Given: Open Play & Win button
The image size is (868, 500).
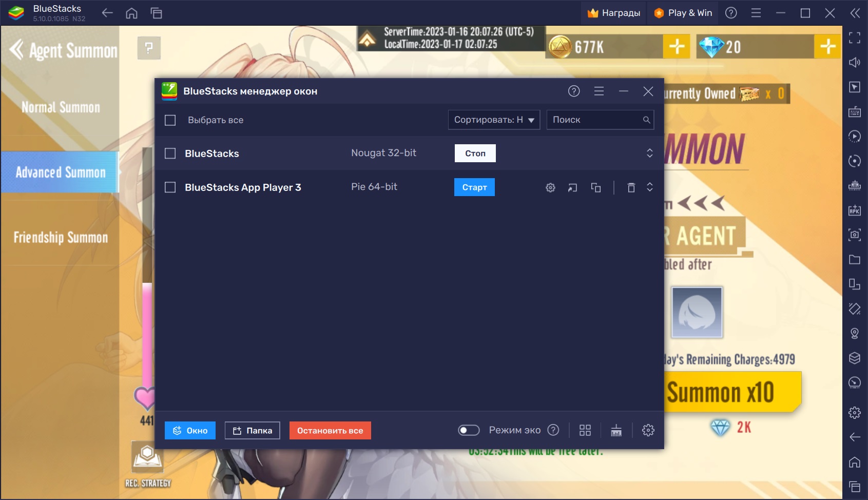Looking at the screenshot, I should pyautogui.click(x=683, y=13).
